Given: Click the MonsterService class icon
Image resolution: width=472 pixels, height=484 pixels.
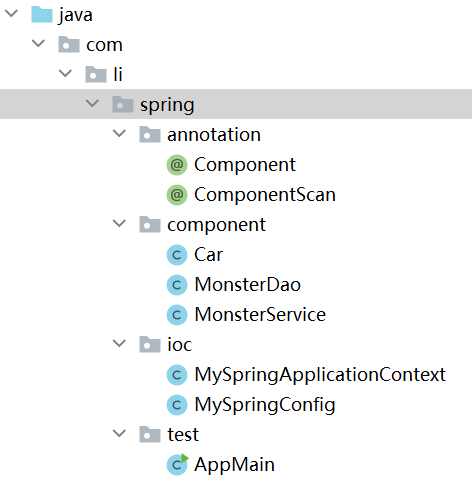Looking at the screenshot, I should (177, 315).
